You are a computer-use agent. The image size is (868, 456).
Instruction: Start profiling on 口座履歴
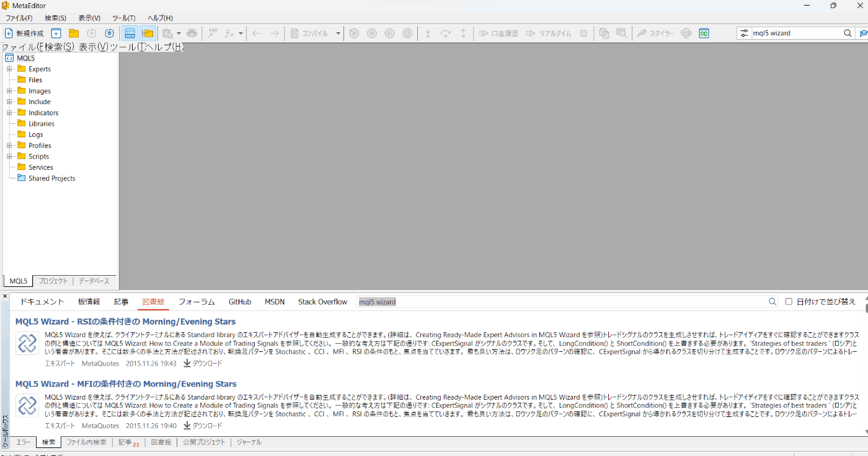[498, 33]
